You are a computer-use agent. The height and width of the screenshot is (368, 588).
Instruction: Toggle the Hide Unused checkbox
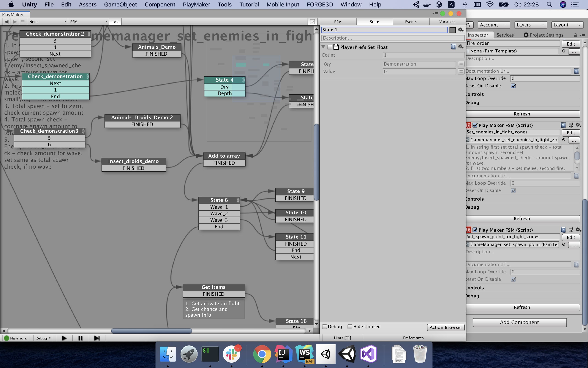[x=350, y=327]
